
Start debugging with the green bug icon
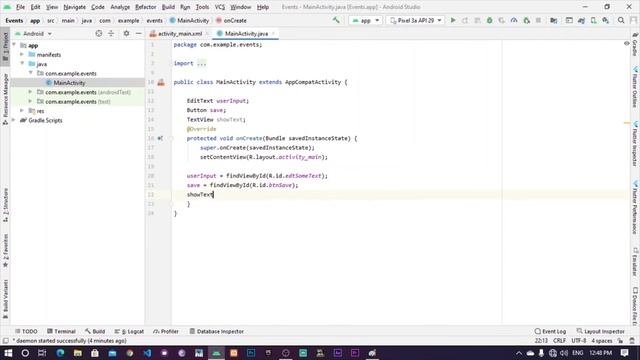point(489,20)
